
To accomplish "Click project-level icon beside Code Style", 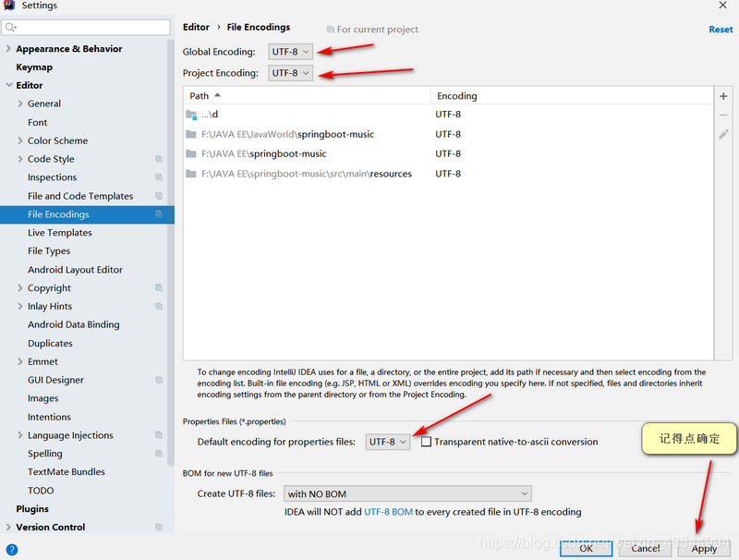I will pos(159,159).
